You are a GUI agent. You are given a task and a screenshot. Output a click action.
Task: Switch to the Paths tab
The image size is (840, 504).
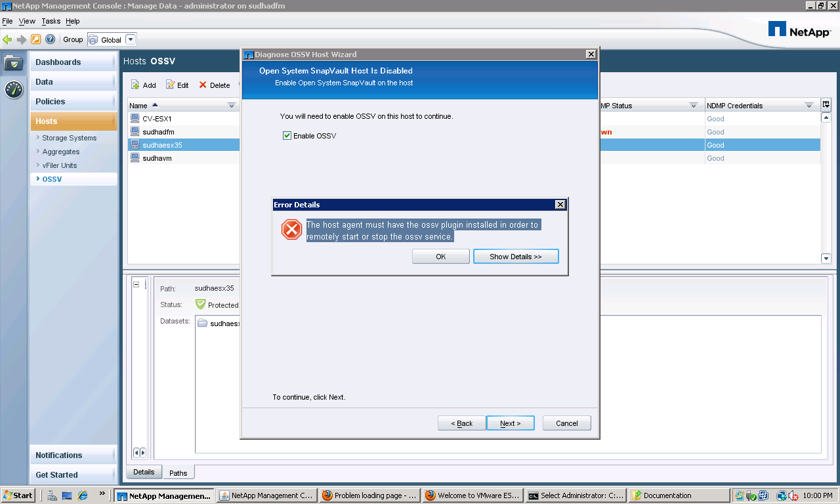178,472
